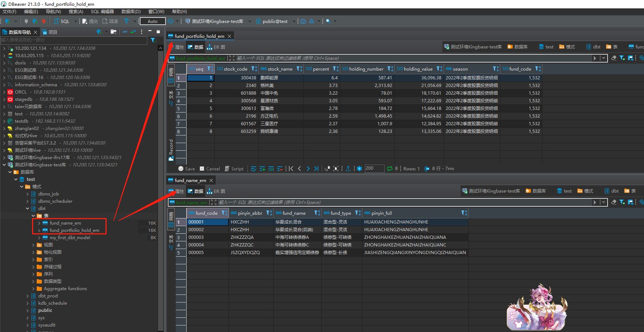Viewport: 644px width, 332px height.
Task: Open result set settings gear icon
Action: [x=359, y=169]
